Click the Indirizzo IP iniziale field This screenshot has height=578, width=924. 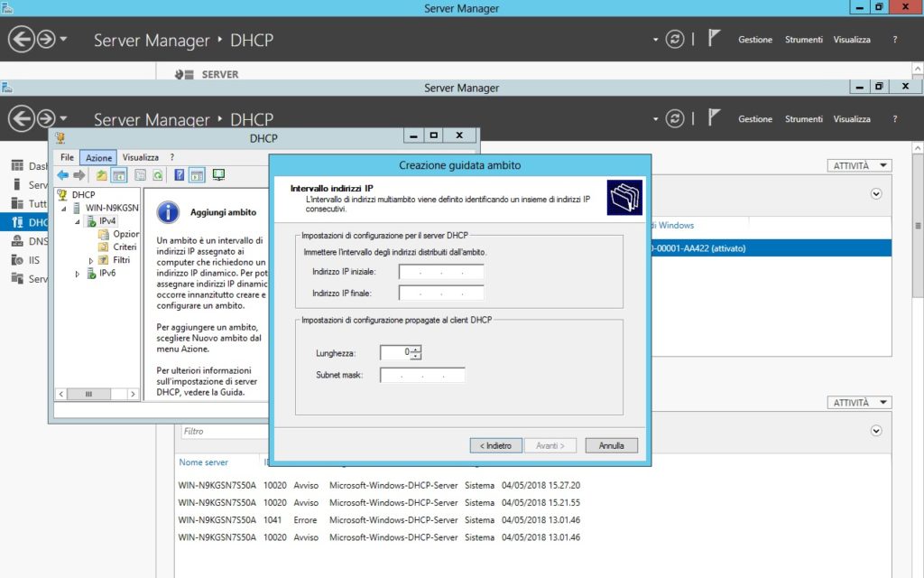point(441,272)
